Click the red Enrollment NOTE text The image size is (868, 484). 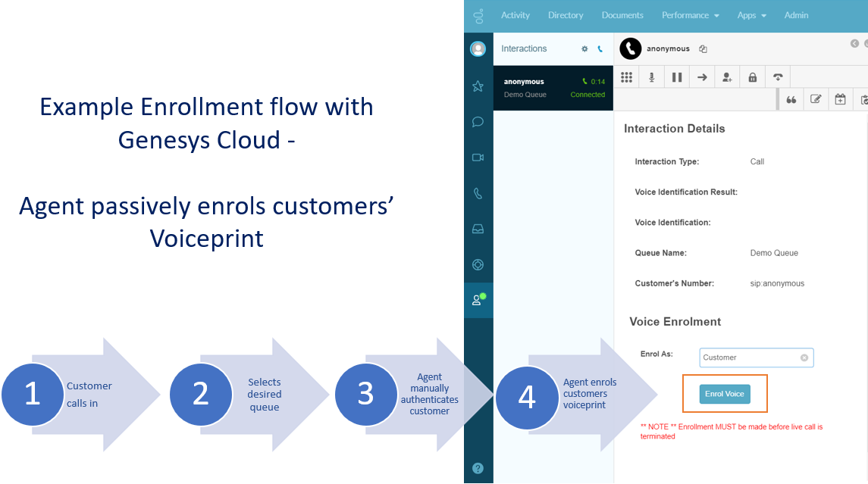(732, 432)
